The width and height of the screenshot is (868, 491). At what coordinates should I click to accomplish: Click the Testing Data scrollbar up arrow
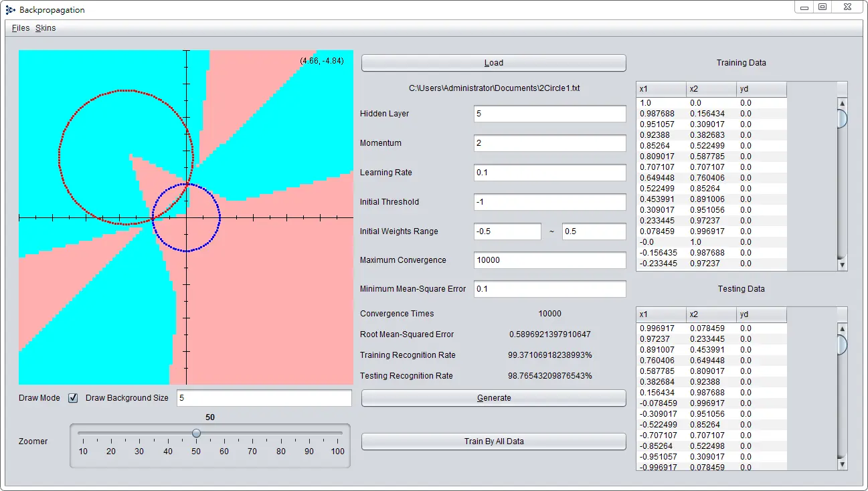coord(842,328)
